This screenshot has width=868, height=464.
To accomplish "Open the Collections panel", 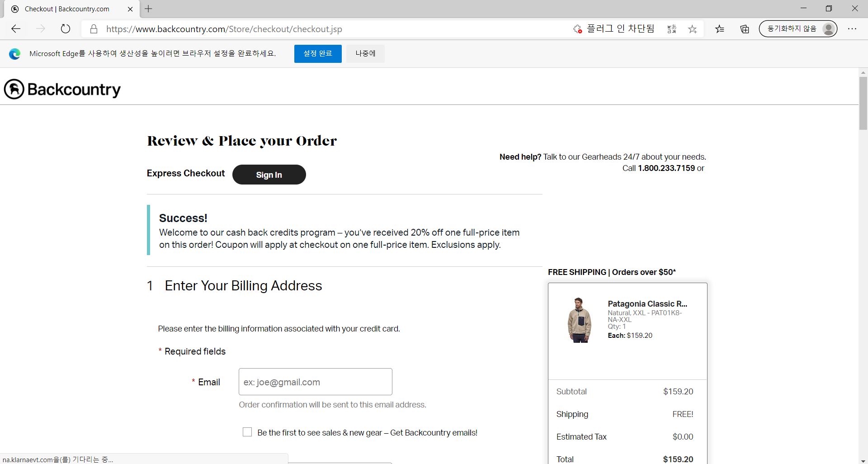I will click(745, 29).
